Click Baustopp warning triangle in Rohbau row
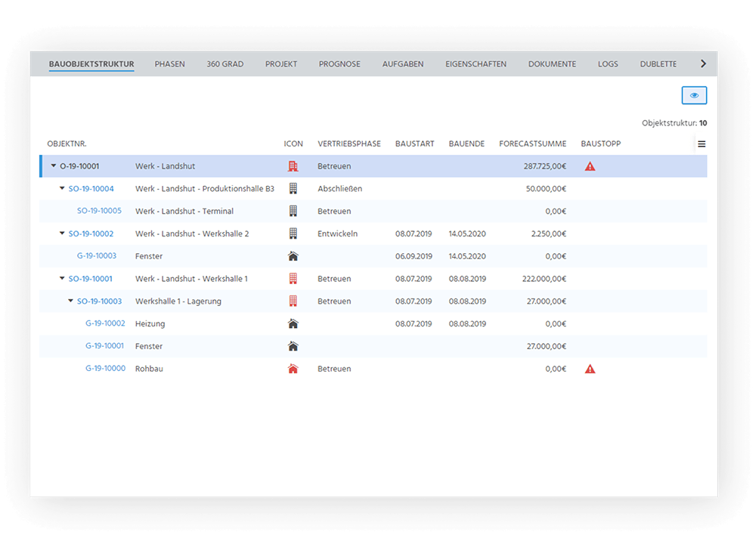 coord(590,369)
